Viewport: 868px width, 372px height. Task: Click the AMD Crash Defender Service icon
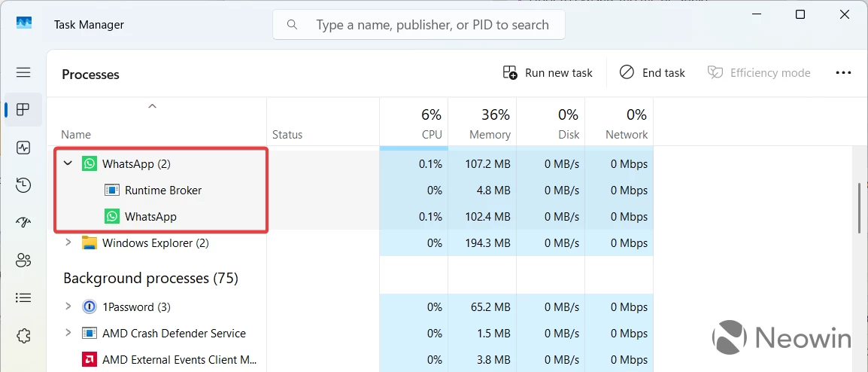pos(89,333)
